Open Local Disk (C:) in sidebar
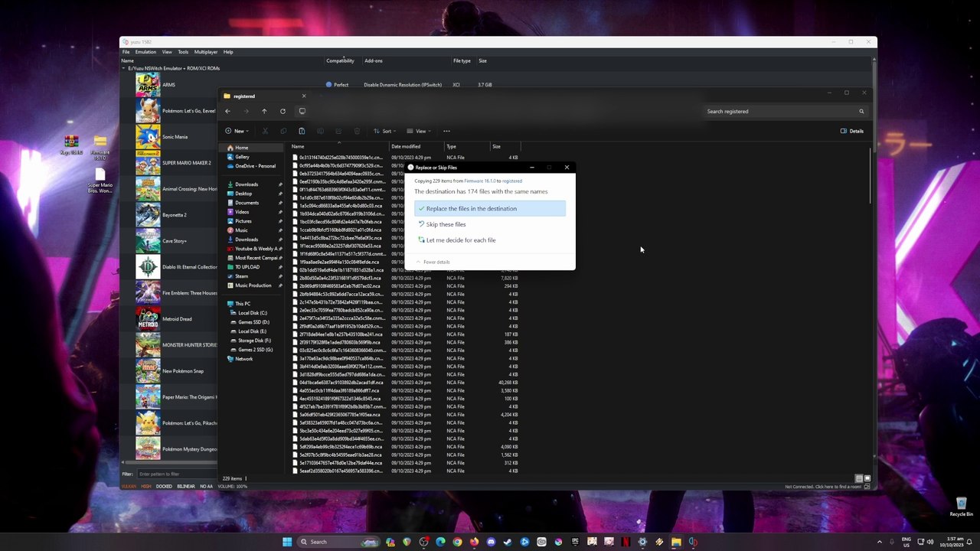The image size is (980, 551). (252, 313)
